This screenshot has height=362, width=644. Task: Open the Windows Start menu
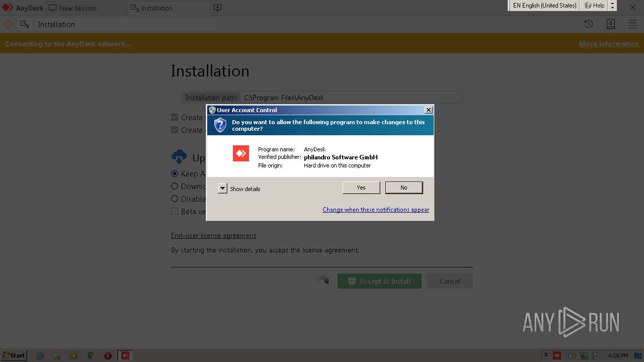[14, 355]
